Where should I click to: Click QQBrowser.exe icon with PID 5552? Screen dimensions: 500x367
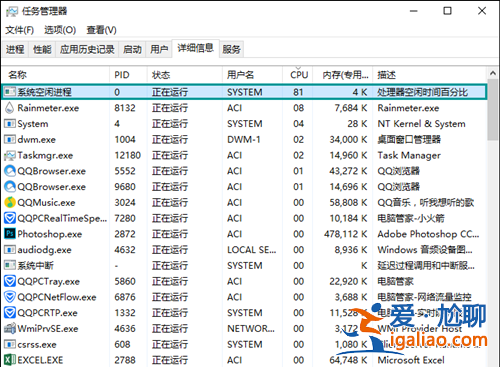tap(10, 171)
